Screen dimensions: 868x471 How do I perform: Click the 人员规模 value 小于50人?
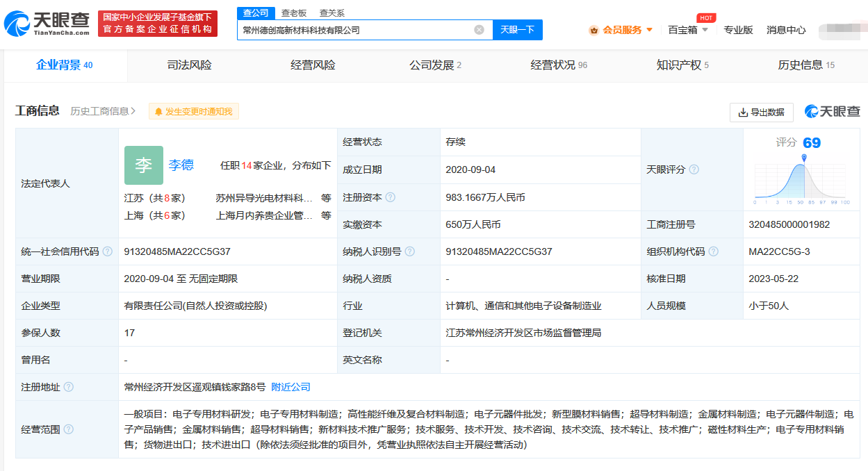click(x=769, y=306)
